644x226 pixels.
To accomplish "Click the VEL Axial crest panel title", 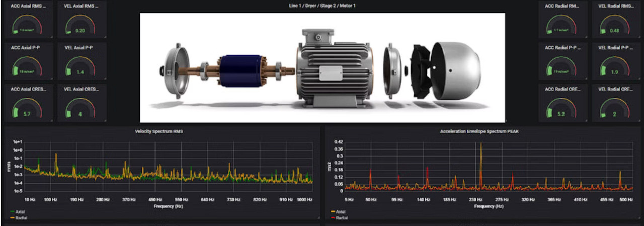I will pos(80,89).
